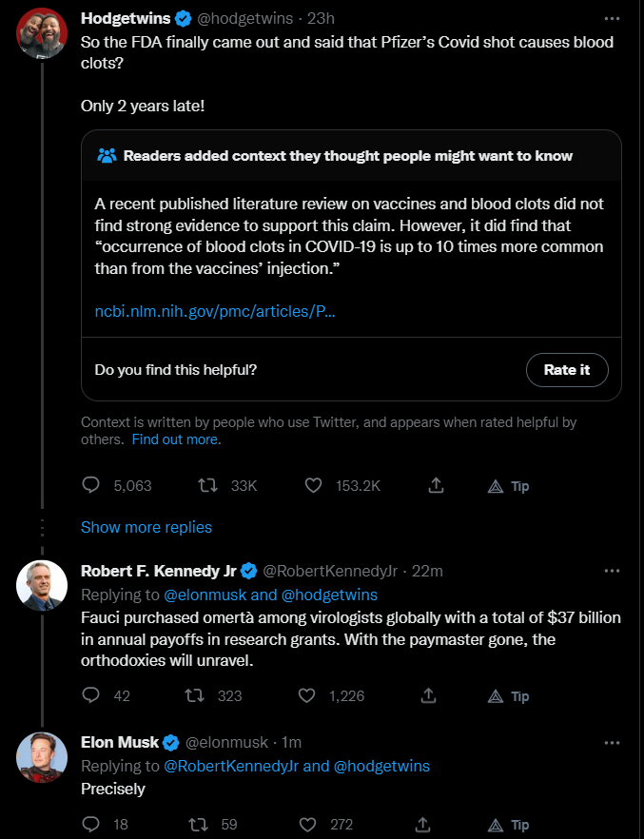Open the ncbi.nlm.nih.gov article link
The width and height of the screenshot is (644, 839).
coord(215,311)
